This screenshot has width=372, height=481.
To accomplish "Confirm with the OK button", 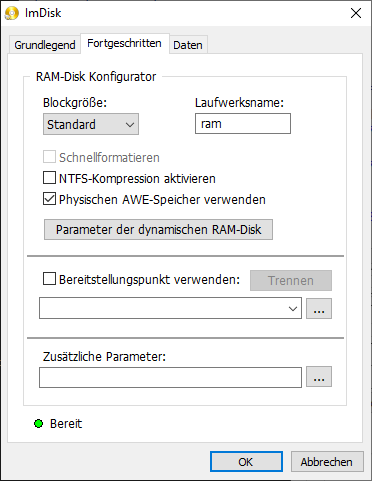I will click(246, 462).
